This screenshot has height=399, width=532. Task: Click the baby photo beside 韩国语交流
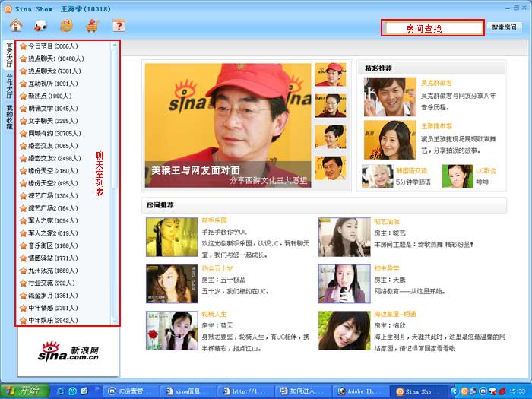pyautogui.click(x=377, y=176)
